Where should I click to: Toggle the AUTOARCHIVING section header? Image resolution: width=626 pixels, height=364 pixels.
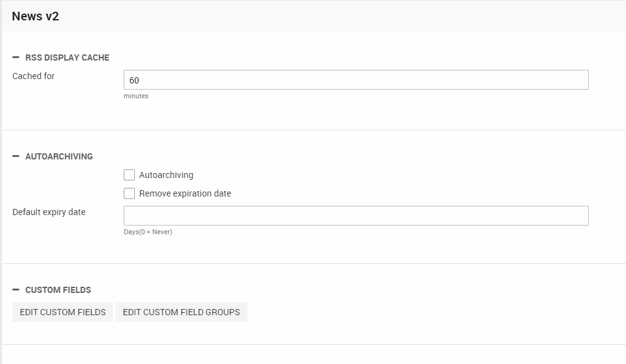pos(59,156)
